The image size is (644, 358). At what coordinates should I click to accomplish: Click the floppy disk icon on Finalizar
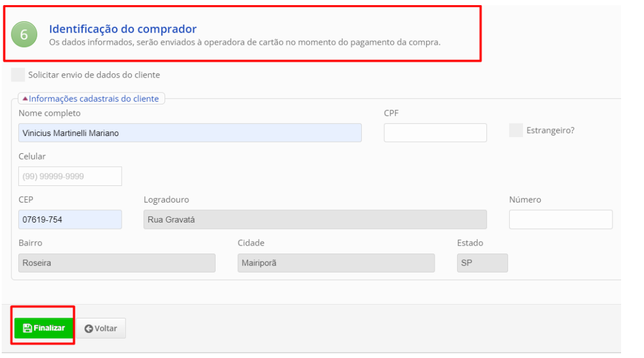[x=27, y=328]
